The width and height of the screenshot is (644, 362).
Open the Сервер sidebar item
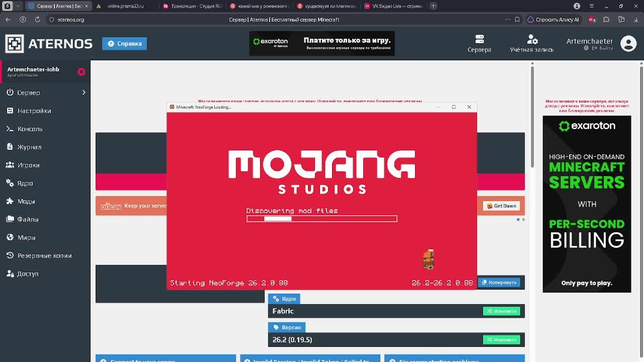[29, 93]
